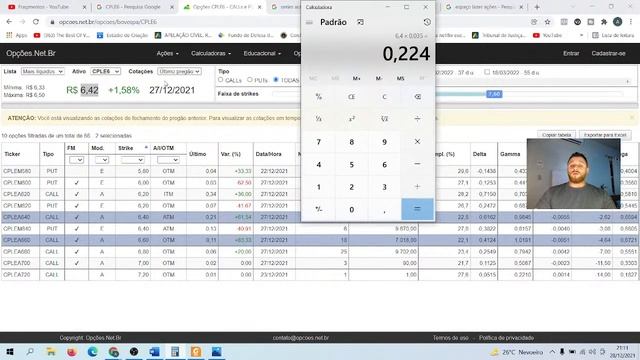Open the Chrome profile avatar
640x360 pixels.
point(617,22)
